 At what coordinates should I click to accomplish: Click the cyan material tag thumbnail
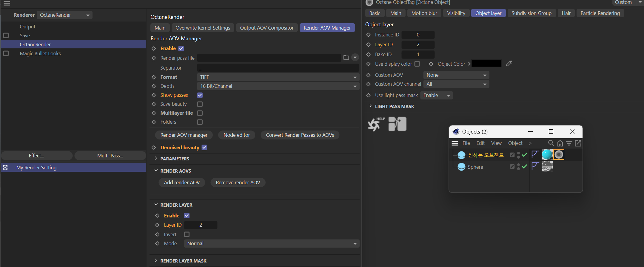[x=547, y=154]
